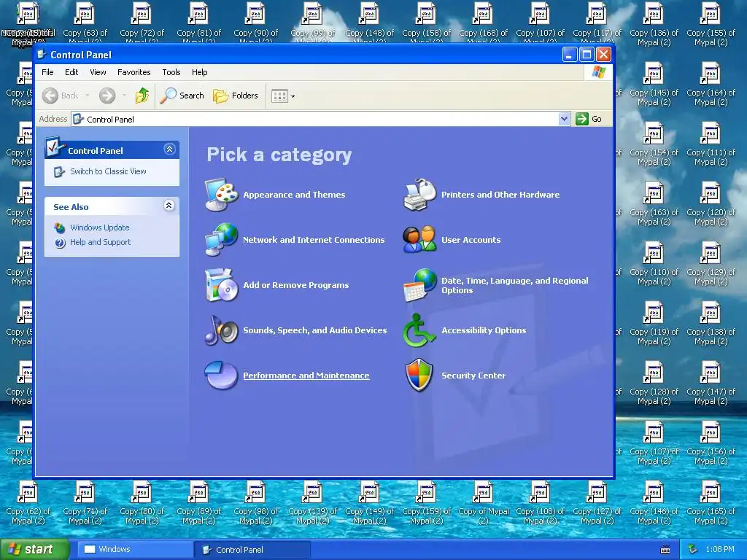Image resolution: width=747 pixels, height=560 pixels.
Task: Click the Up folder toolbar icon
Action: [142, 96]
